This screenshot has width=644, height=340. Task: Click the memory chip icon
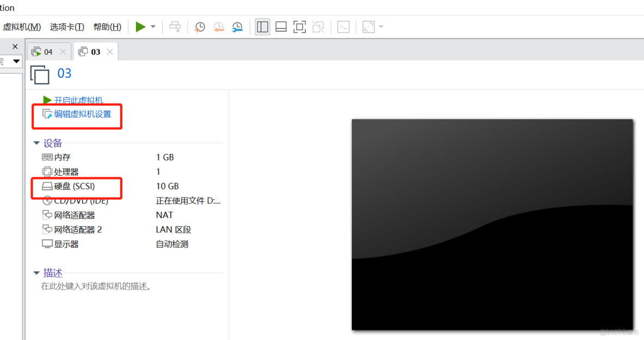[47, 157]
